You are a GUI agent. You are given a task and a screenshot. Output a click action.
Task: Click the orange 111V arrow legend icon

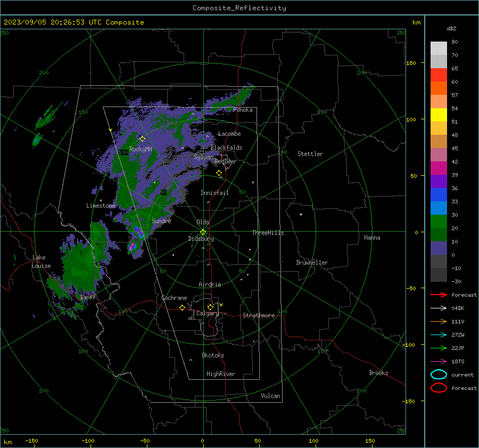(439, 321)
